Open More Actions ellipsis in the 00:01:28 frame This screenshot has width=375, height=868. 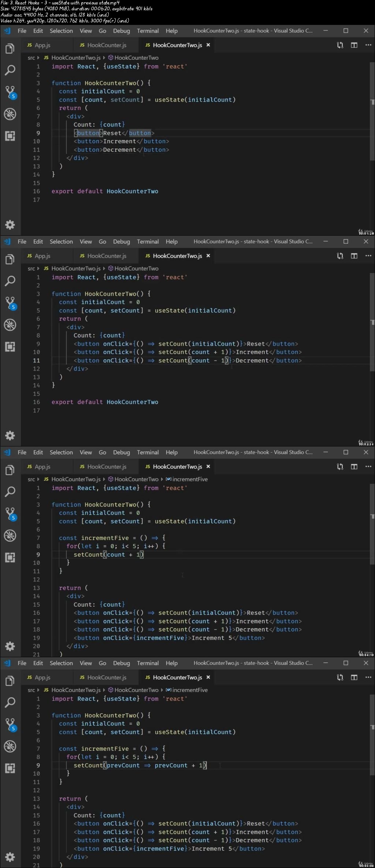(368, 45)
